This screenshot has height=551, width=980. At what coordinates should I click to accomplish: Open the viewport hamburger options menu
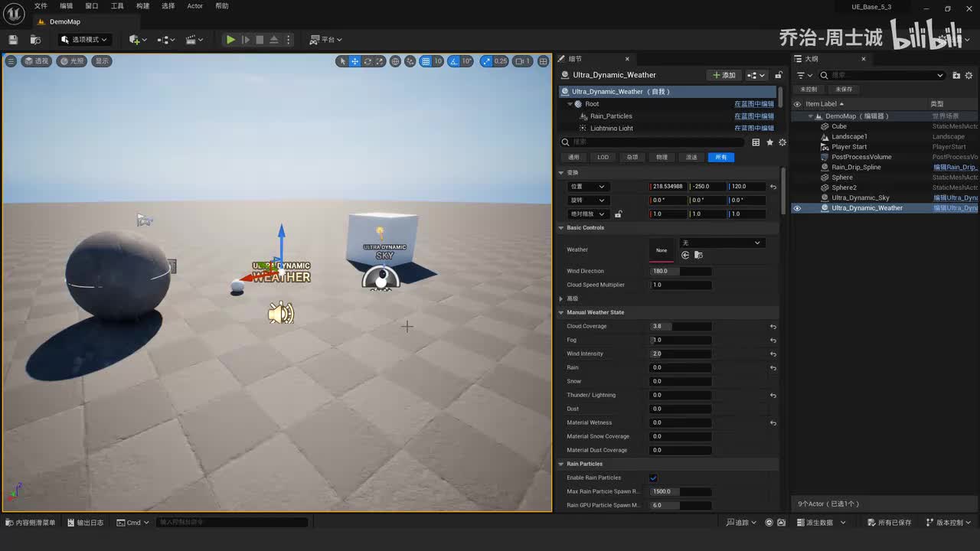(x=11, y=61)
